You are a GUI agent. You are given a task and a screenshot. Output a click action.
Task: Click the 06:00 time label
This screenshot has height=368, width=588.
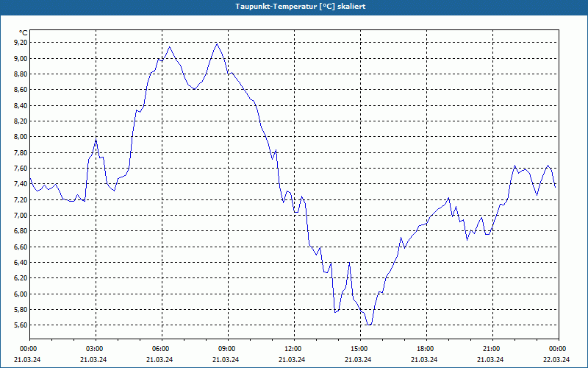(x=162, y=349)
